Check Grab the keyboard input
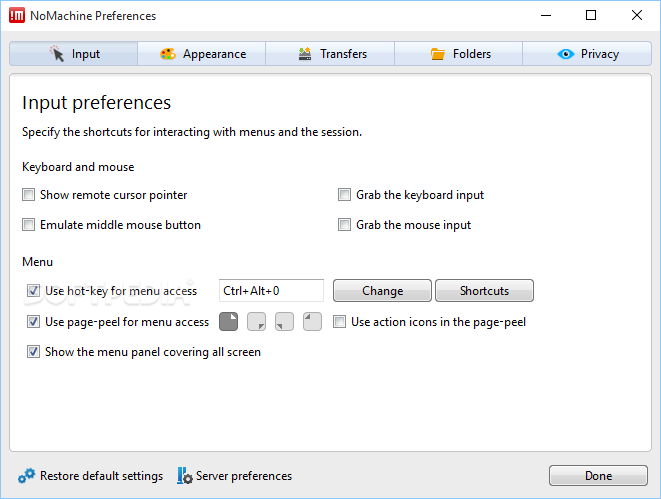Viewport: 661px width, 499px height. point(344,195)
